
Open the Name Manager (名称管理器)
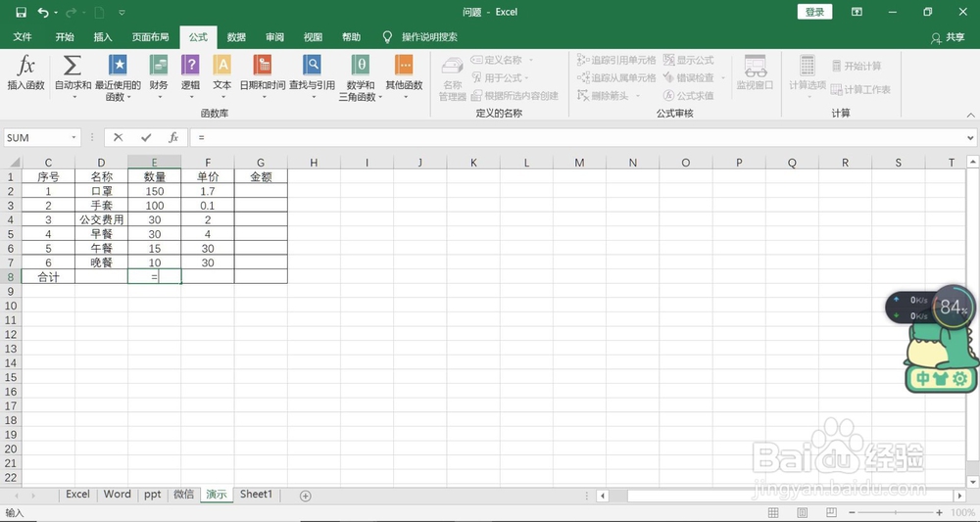(x=453, y=78)
